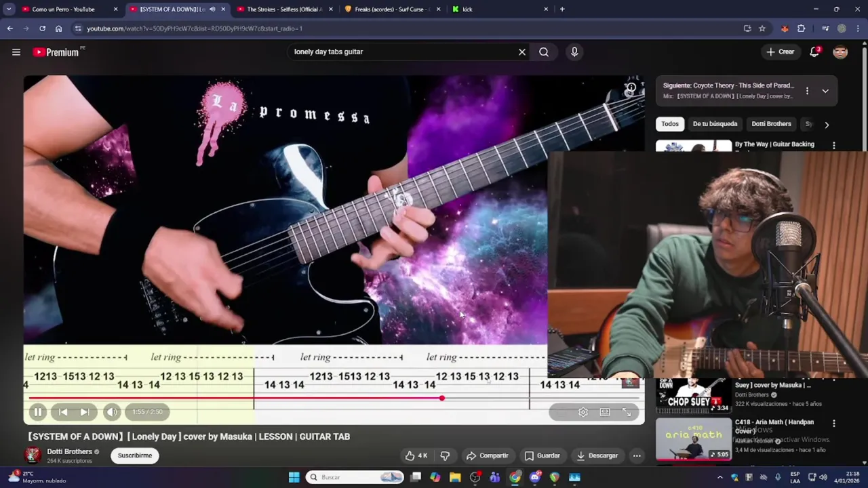868x488 pixels.
Task: Like the video with thumbs up
Action: coord(416,455)
